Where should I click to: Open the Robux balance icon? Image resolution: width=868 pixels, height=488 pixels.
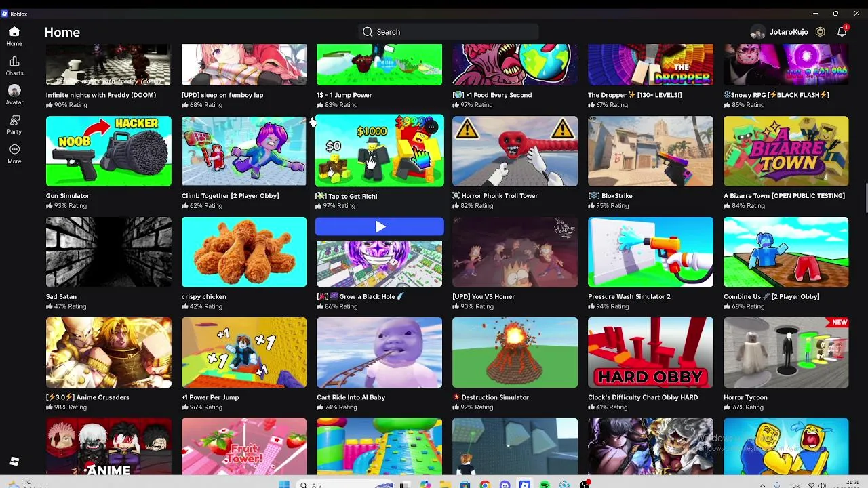pyautogui.click(x=820, y=32)
